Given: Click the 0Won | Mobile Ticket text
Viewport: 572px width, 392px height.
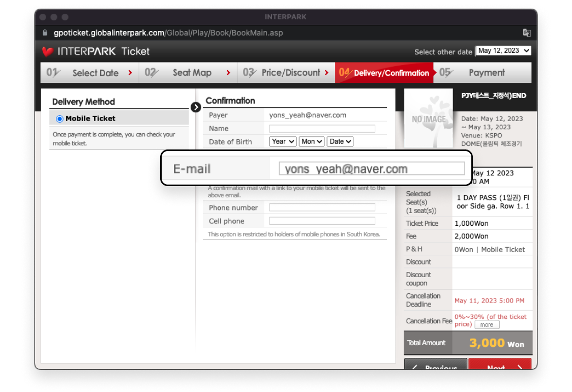Looking at the screenshot, I should [490, 250].
